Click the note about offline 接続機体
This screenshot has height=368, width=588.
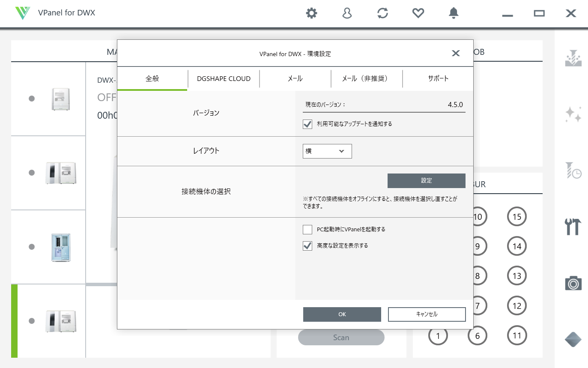pos(380,203)
